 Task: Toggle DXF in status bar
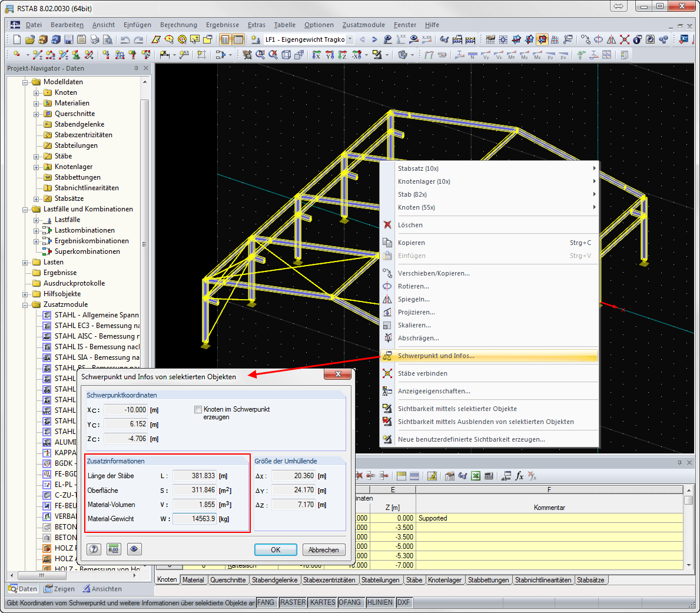click(x=403, y=602)
